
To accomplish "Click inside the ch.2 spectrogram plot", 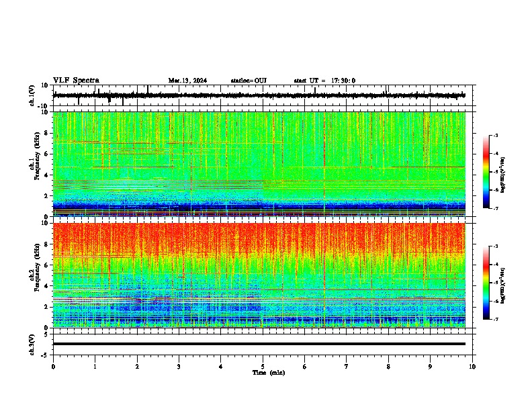I will coord(259,275).
